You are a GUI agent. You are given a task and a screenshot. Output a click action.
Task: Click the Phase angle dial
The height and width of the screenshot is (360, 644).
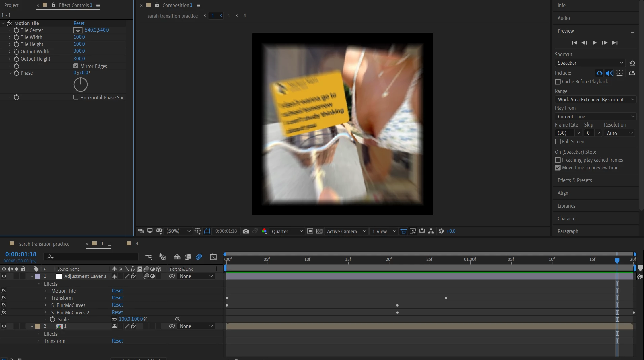point(81,84)
